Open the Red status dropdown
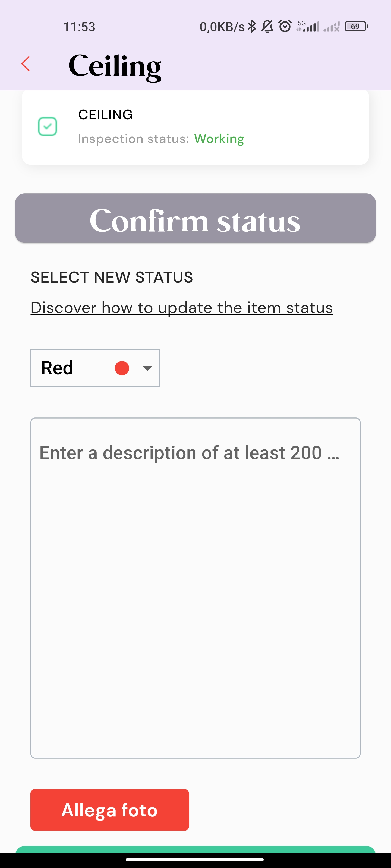391x868 pixels. point(95,368)
